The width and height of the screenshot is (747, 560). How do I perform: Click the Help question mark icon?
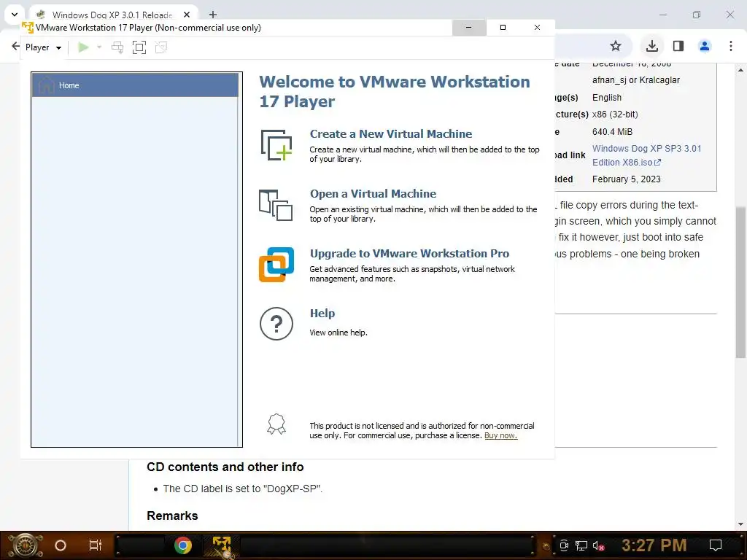(276, 324)
